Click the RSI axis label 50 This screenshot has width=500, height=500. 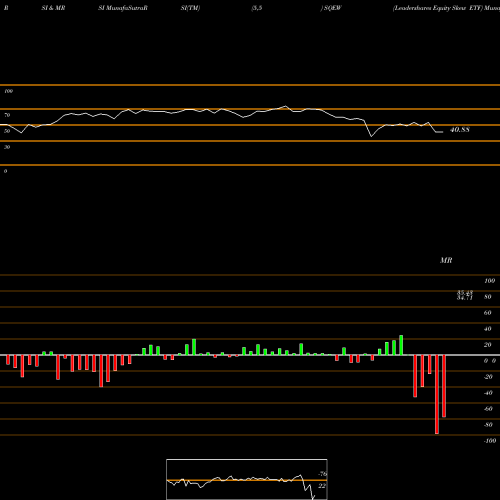[x=7, y=131]
